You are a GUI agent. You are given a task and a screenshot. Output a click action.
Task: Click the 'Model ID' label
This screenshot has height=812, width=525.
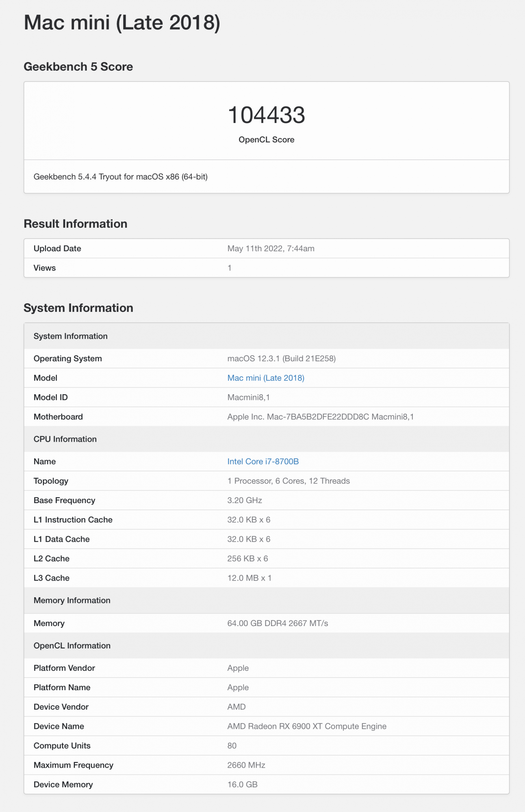pyautogui.click(x=51, y=397)
